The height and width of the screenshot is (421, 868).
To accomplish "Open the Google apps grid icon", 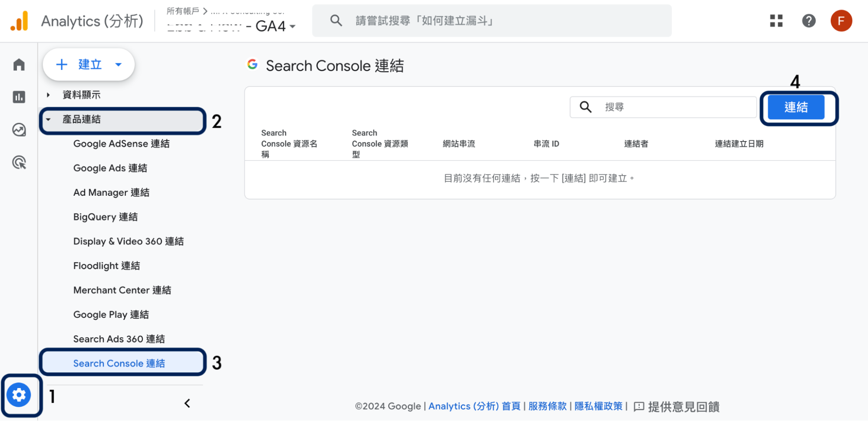I will [776, 21].
